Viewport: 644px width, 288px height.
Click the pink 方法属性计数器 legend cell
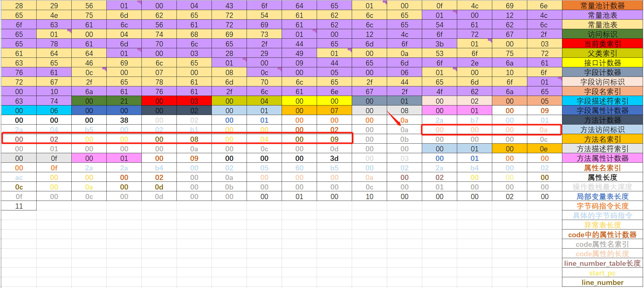click(x=602, y=158)
